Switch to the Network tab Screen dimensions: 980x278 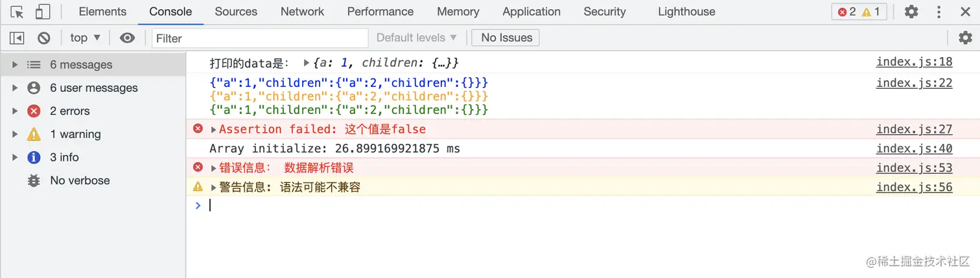[302, 12]
